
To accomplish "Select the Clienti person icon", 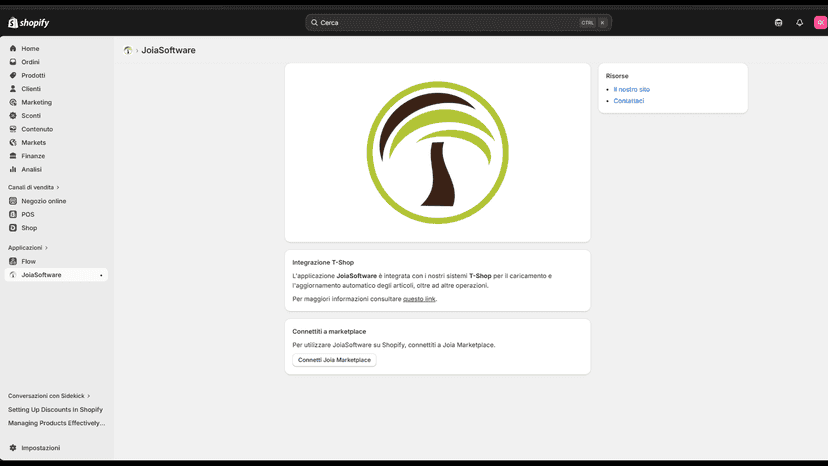I will coord(13,89).
